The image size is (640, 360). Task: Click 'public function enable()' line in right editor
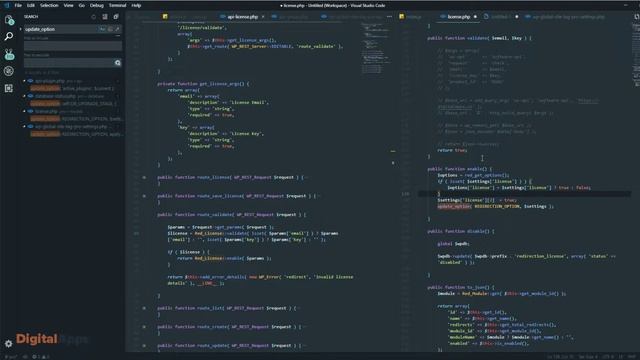point(460,169)
